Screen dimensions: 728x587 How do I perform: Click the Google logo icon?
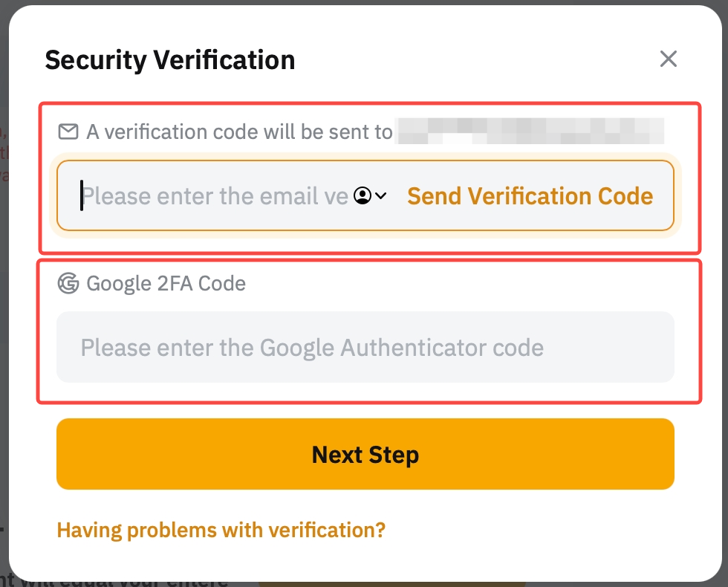[68, 284]
